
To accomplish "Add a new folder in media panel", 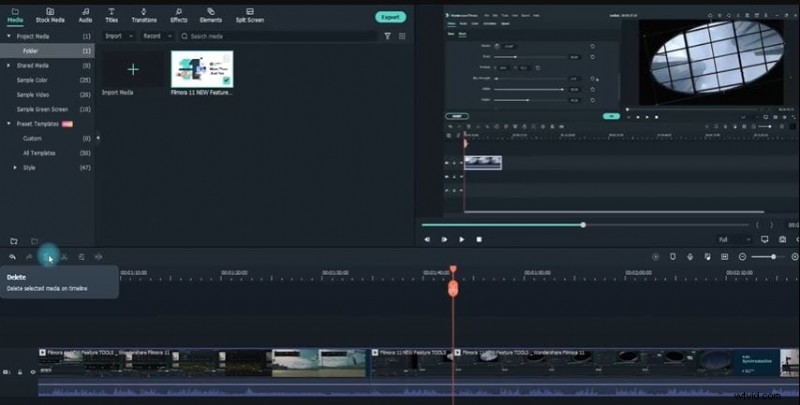I will tap(14, 241).
